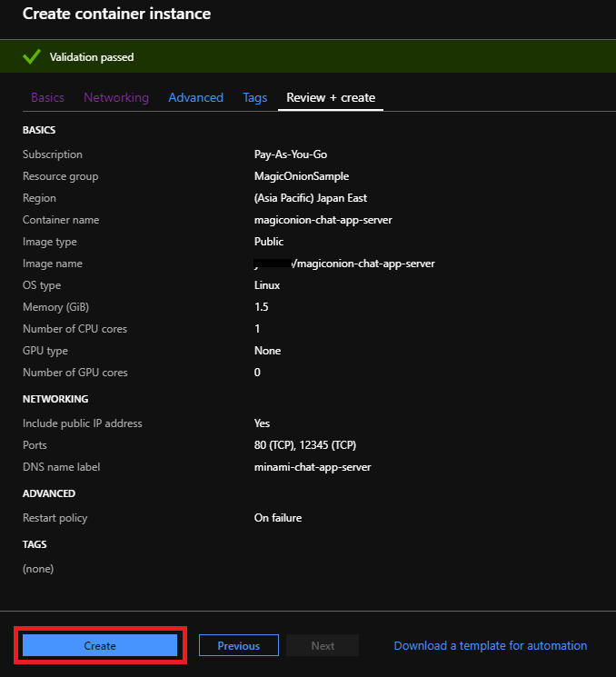Switch to the Basics tab
Image resolution: width=616 pixels, height=677 pixels.
click(x=47, y=97)
